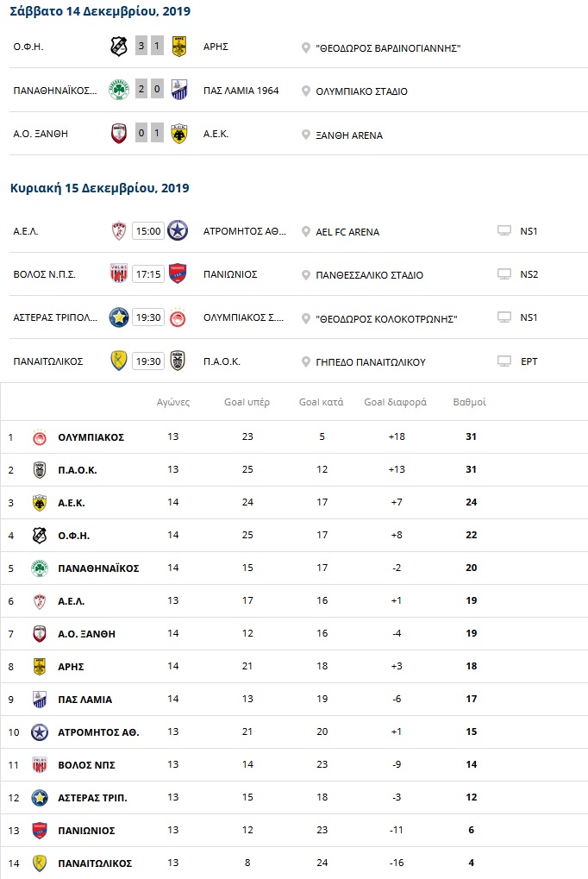This screenshot has width=588, height=879.
Task: Click the Ο.Φ.Η. crest beside the 3-1 score
Action: 118,47
